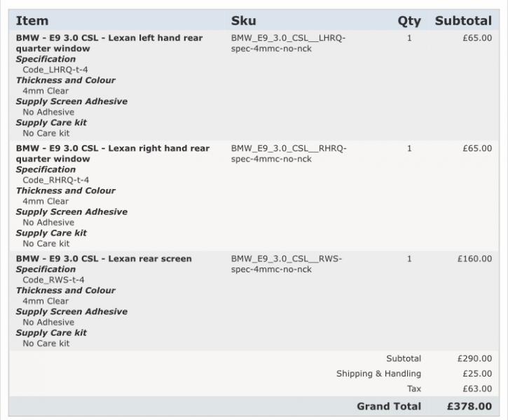Click the Qty column header
Viewport: 508px width, 420px height.
[409, 21]
